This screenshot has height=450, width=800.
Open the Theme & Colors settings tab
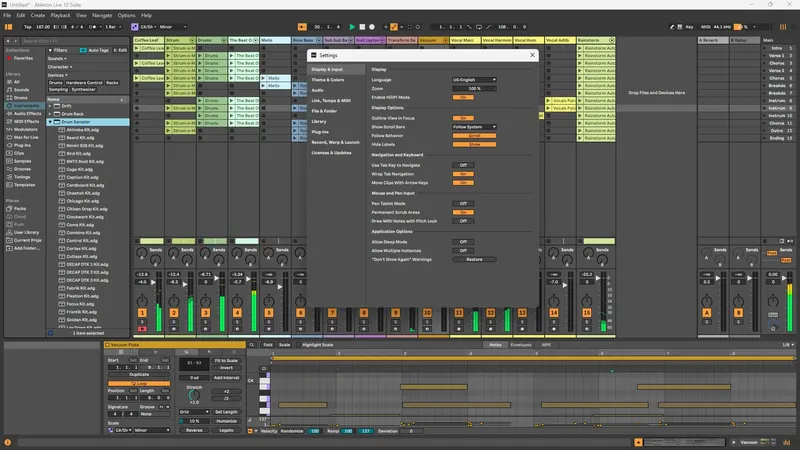click(330, 79)
